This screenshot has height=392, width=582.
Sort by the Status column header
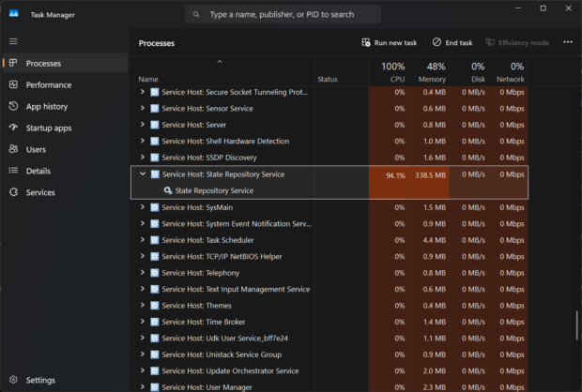(341, 71)
